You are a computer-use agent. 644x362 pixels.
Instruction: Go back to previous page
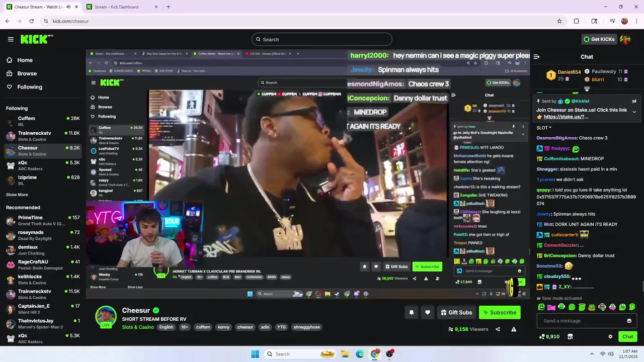(7, 21)
